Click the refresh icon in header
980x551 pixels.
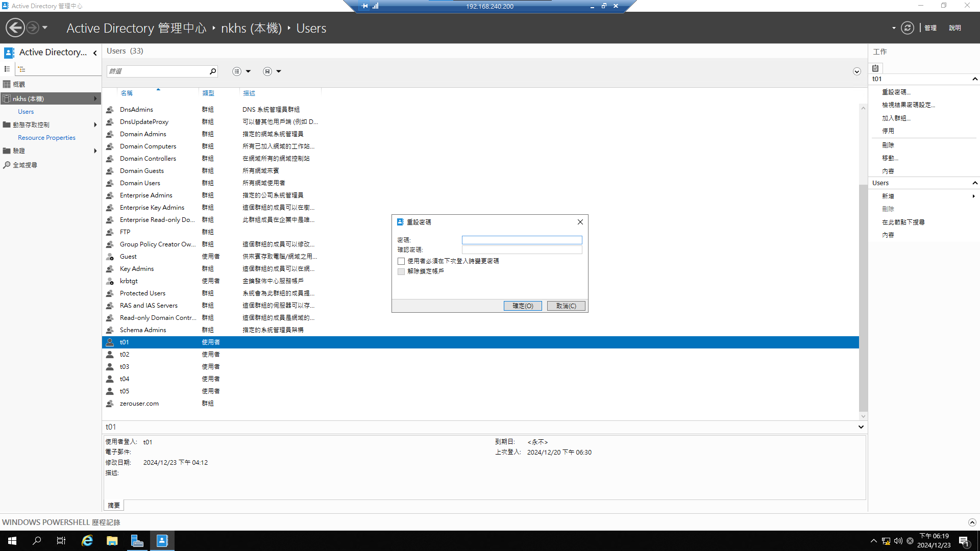point(907,28)
